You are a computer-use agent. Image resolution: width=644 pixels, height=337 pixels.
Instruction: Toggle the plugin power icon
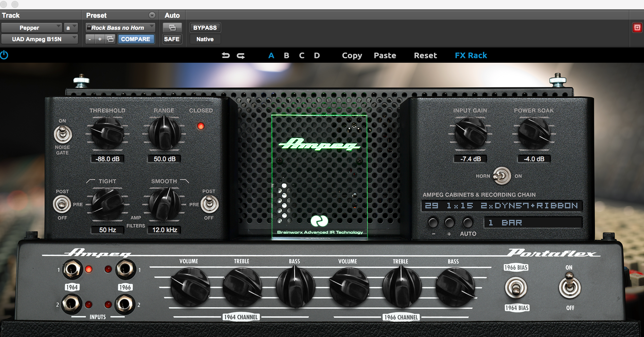coord(4,55)
